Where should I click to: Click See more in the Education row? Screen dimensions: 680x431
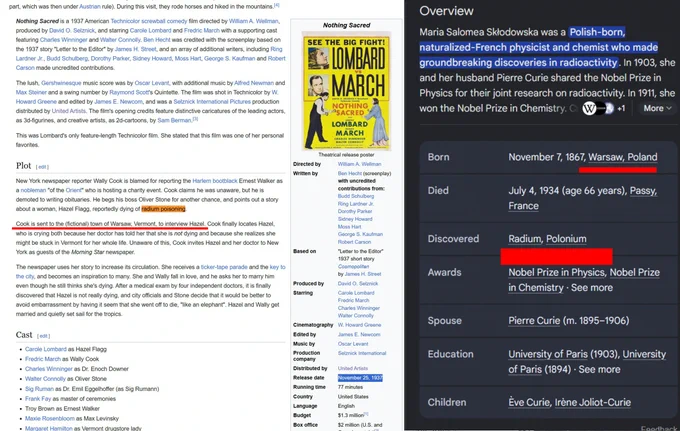click(599, 369)
